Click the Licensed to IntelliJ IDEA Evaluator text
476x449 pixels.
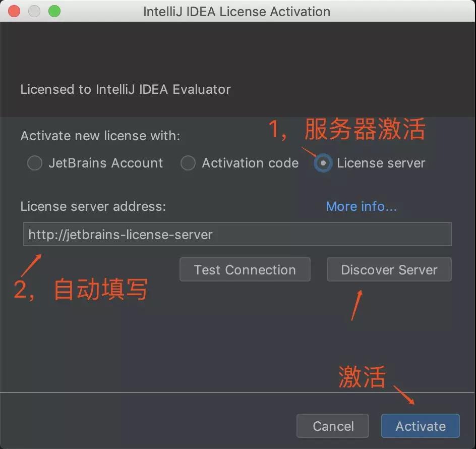[126, 90]
